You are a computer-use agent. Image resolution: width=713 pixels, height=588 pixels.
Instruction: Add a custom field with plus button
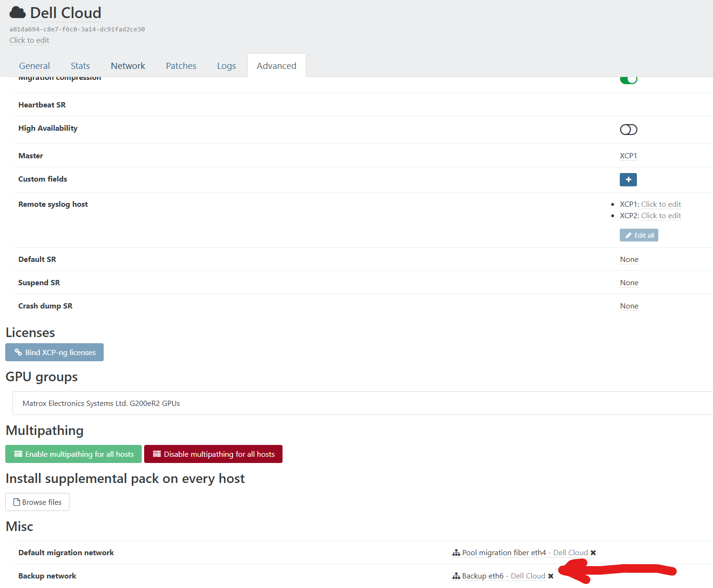click(x=628, y=180)
